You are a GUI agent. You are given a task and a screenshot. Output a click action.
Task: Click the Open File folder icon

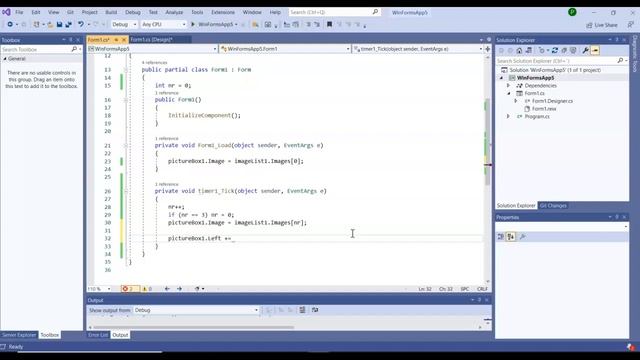pos(50,24)
